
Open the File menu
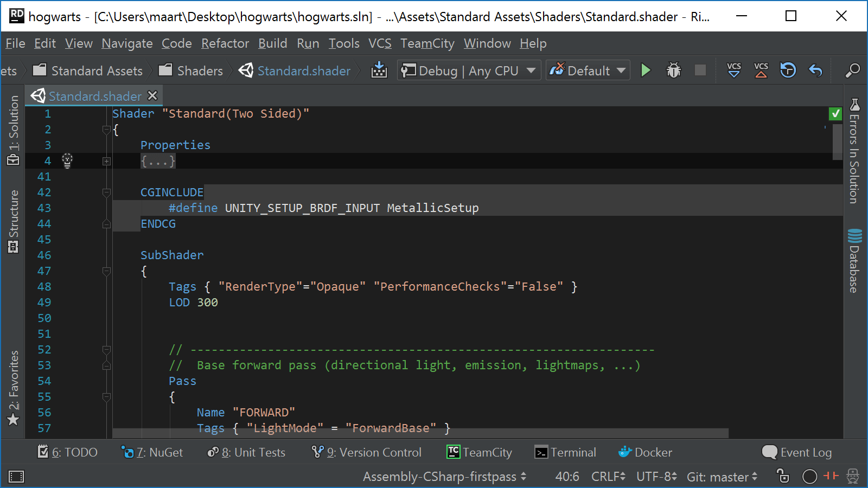coord(15,43)
